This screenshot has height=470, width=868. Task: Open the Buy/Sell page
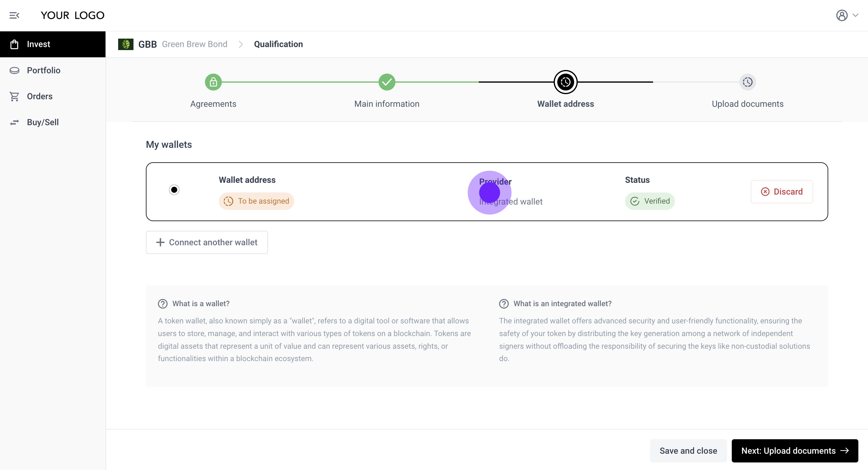(42, 122)
